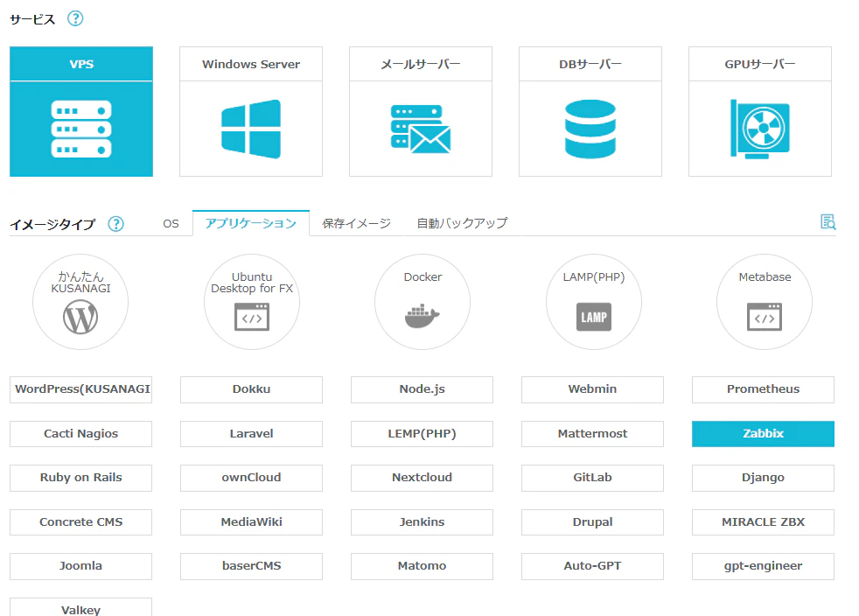Select the Webmin application
Image resolution: width=859 pixels, height=616 pixels.
pos(592,389)
